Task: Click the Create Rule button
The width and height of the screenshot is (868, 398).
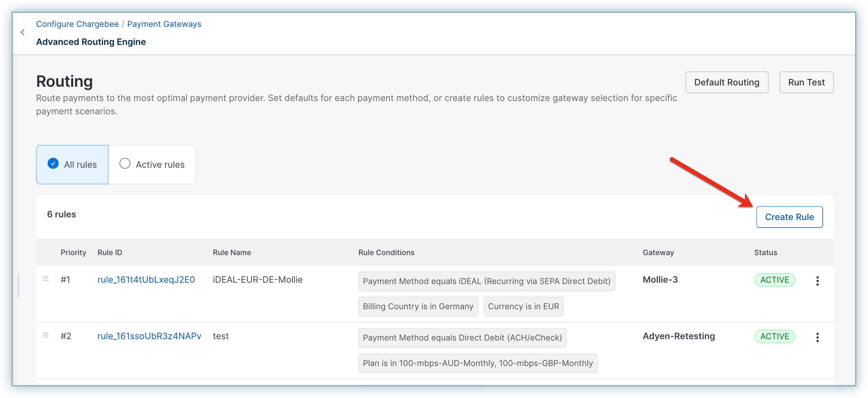Action: 789,217
